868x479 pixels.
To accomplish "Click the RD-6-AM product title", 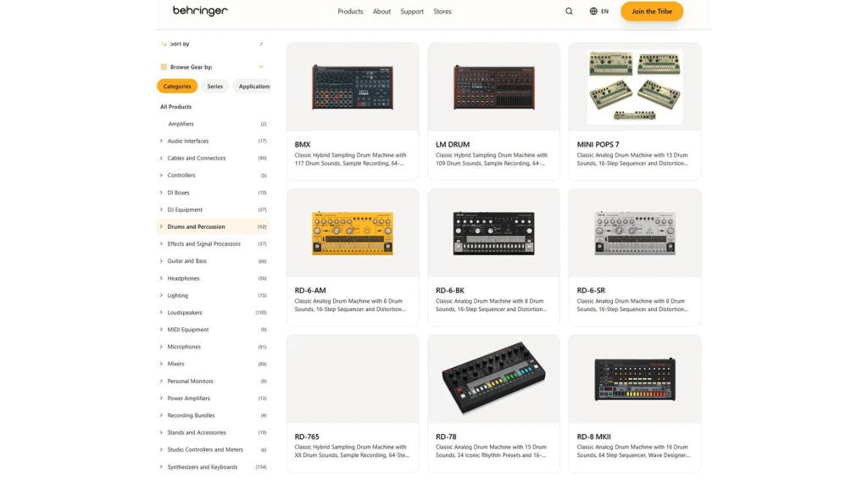I will click(310, 290).
